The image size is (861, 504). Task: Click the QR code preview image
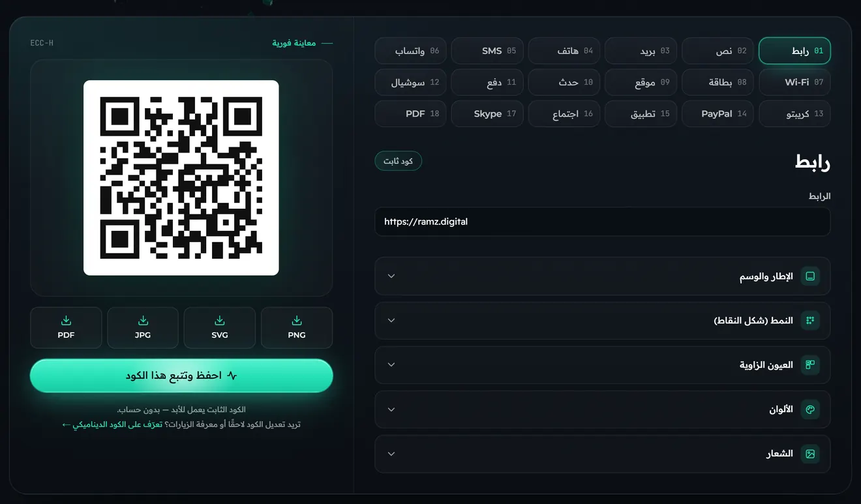181,177
